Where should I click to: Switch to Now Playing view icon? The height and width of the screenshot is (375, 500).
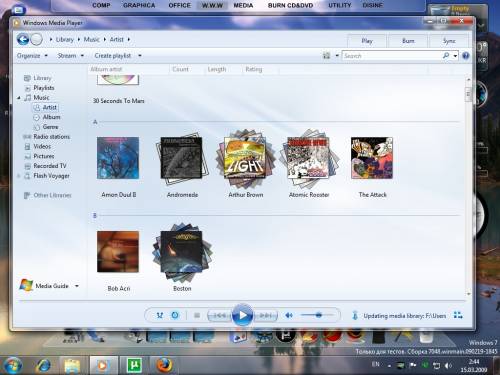point(458,315)
